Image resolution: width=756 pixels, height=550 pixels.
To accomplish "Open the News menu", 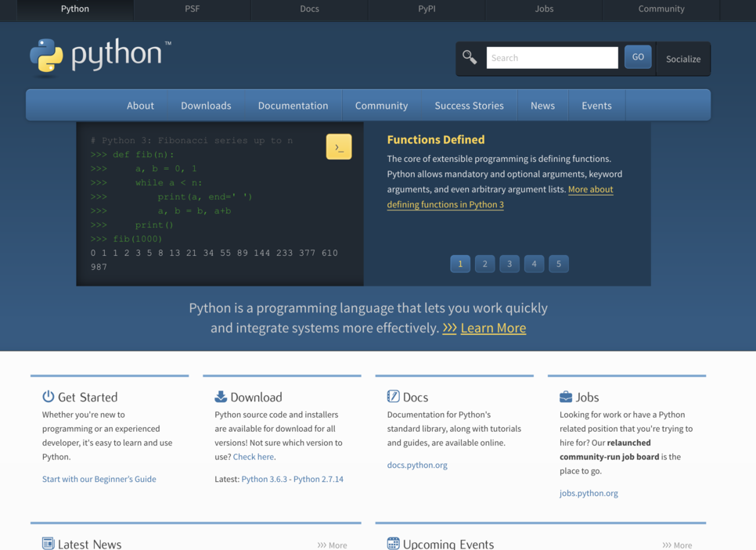I will pyautogui.click(x=542, y=106).
